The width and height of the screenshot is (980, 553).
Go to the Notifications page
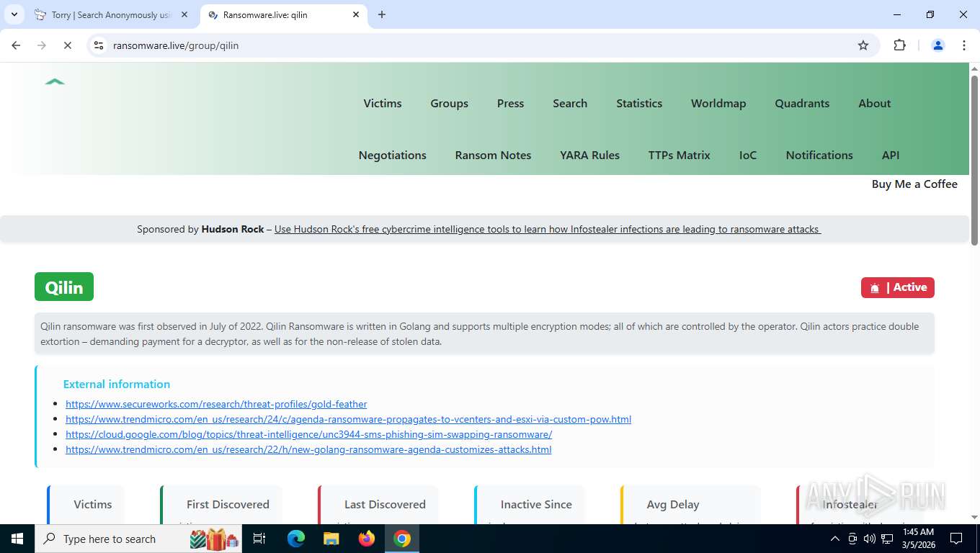coord(819,155)
